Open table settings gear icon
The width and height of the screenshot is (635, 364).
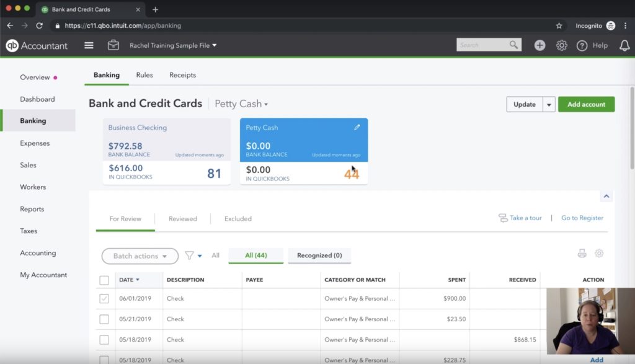pyautogui.click(x=599, y=254)
